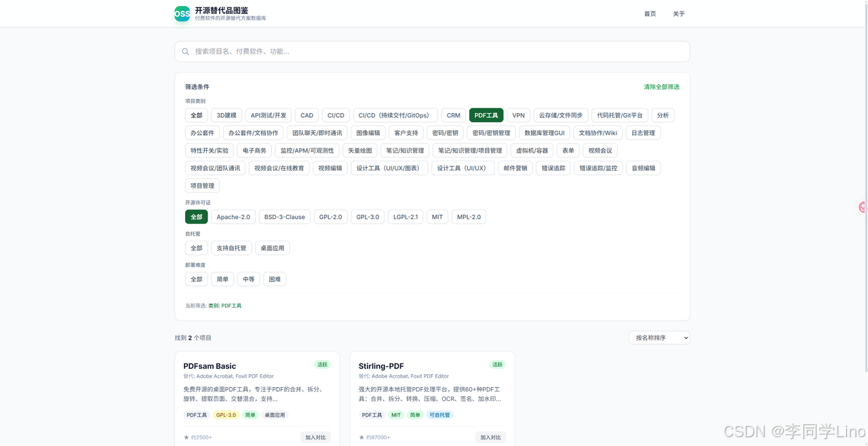Select the 设计工具（UI/UX/图表） category chip
The image size is (868, 446).
click(x=389, y=168)
